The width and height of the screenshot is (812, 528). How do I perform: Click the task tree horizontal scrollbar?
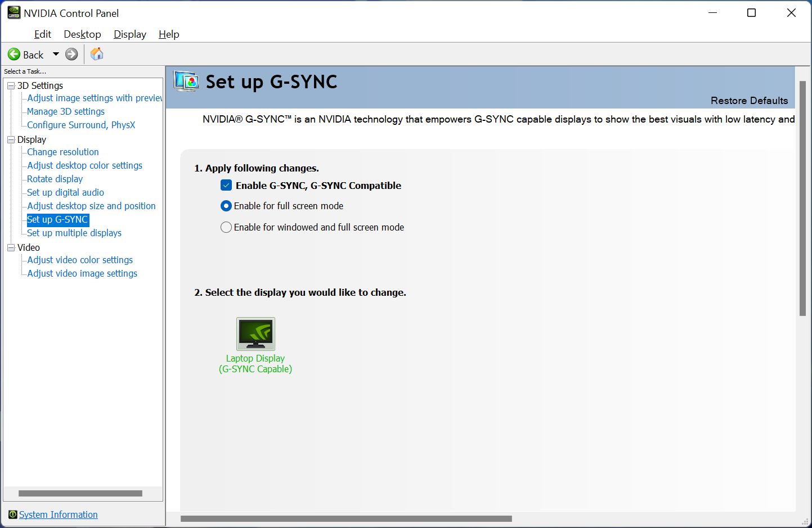pyautogui.click(x=80, y=494)
